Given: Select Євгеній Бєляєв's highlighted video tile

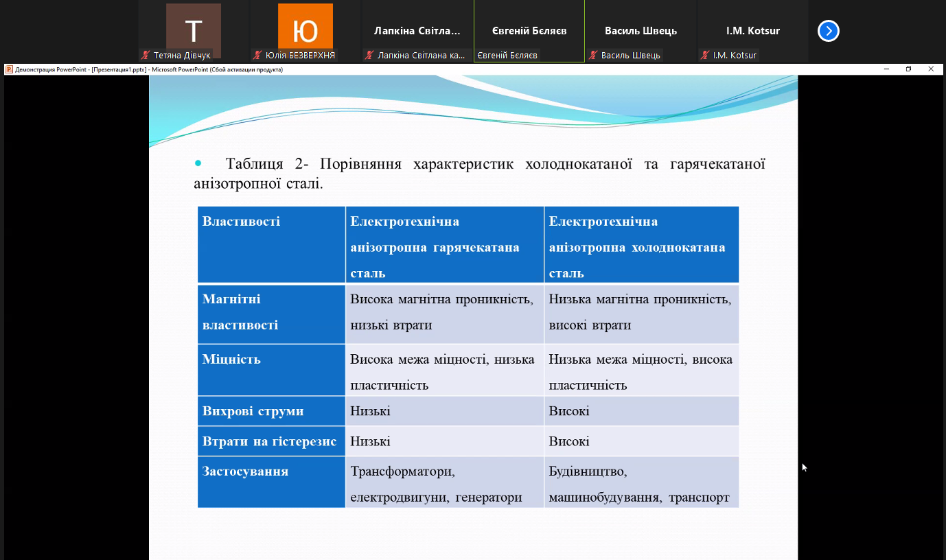Looking at the screenshot, I should click(x=529, y=31).
